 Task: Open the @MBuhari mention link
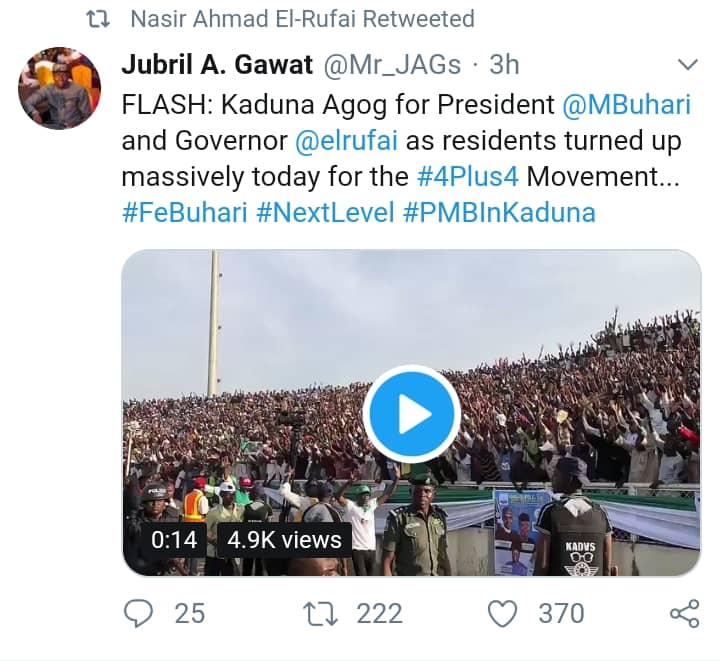pyautogui.click(x=626, y=104)
